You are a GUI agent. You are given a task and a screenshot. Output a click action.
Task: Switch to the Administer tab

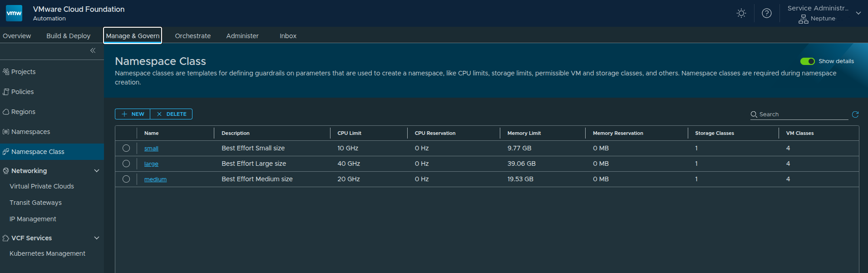click(242, 36)
